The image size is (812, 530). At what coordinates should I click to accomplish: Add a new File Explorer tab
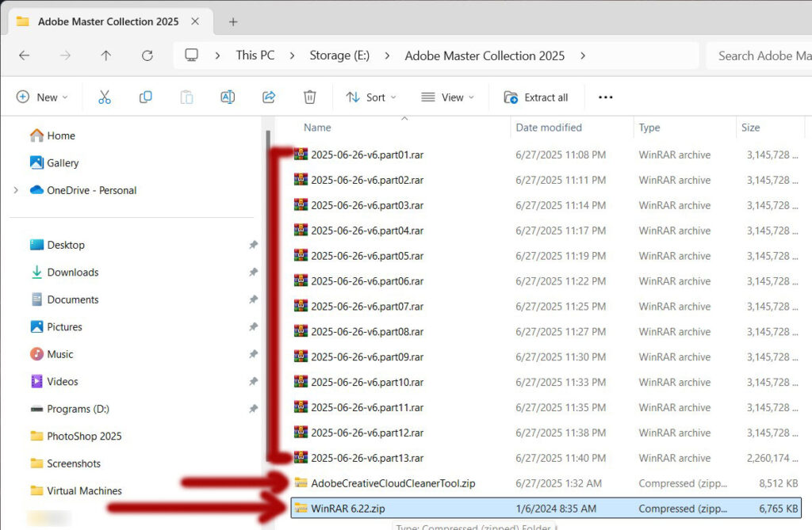tap(233, 21)
